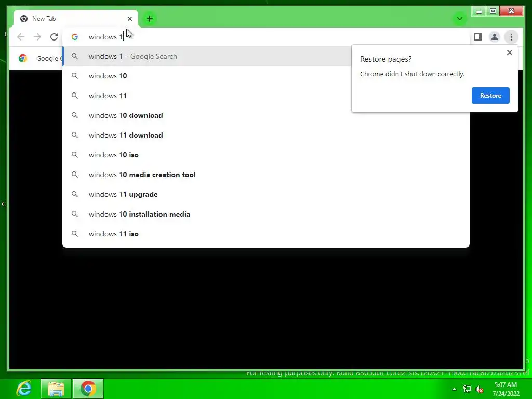Reload the current page
Viewport: 532px width, 399px height.
[x=54, y=37]
